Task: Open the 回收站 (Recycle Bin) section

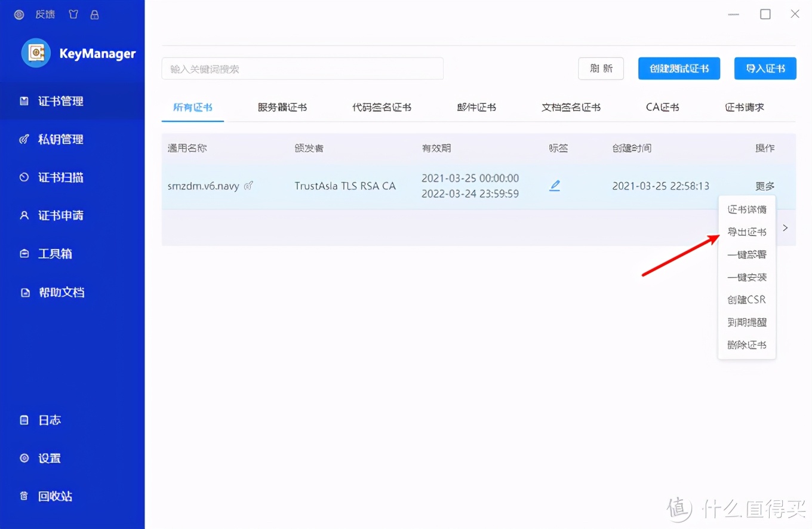Action: tap(56, 496)
